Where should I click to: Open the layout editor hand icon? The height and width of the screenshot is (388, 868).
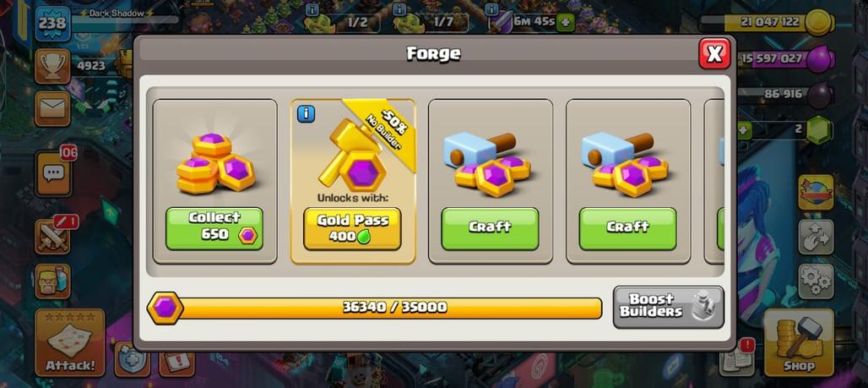(x=816, y=237)
